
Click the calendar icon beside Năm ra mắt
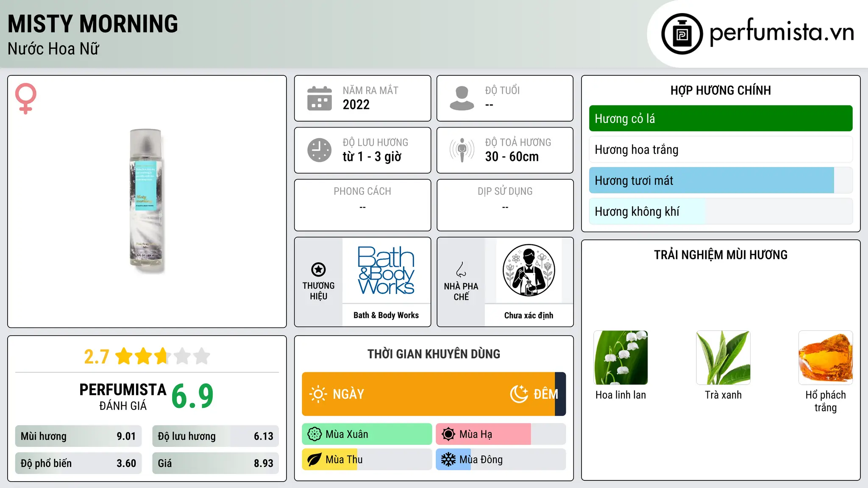pos(320,98)
